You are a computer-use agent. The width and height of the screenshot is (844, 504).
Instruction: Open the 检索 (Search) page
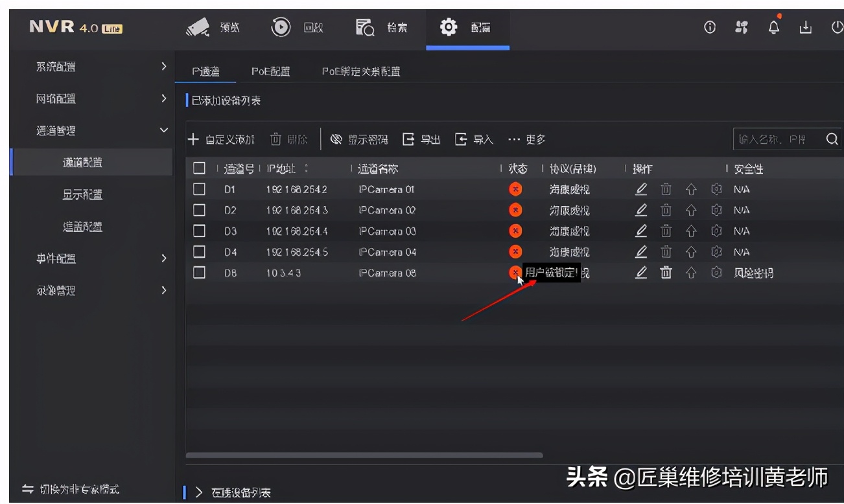coord(382,28)
